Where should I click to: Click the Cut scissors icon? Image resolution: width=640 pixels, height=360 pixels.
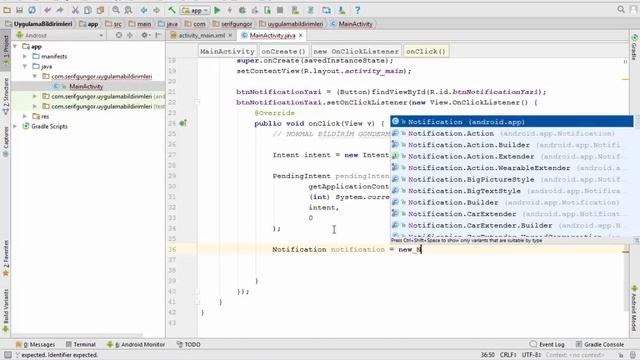click(x=76, y=10)
